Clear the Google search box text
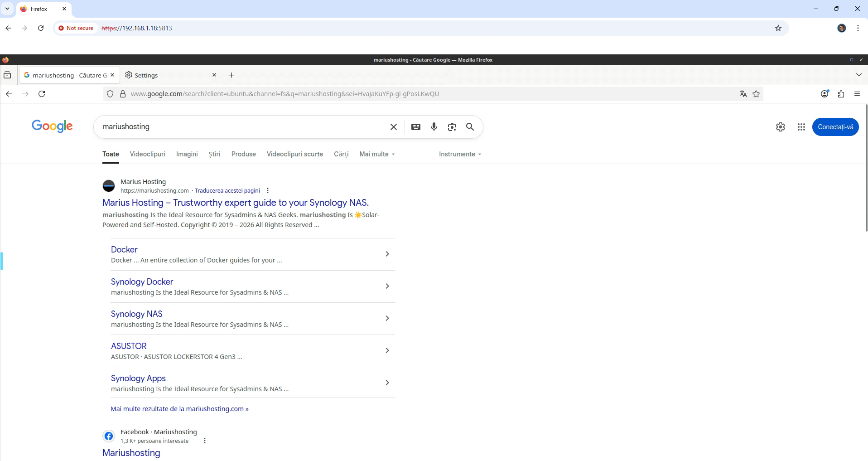 tap(393, 127)
